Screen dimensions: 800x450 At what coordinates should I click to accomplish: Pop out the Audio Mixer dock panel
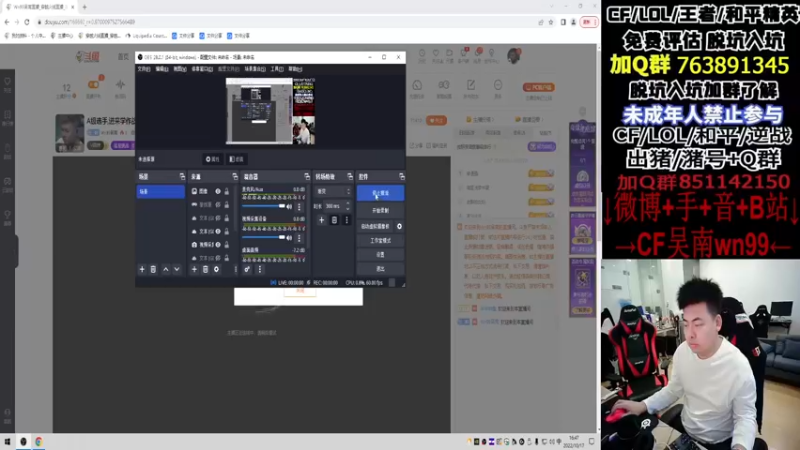307,177
